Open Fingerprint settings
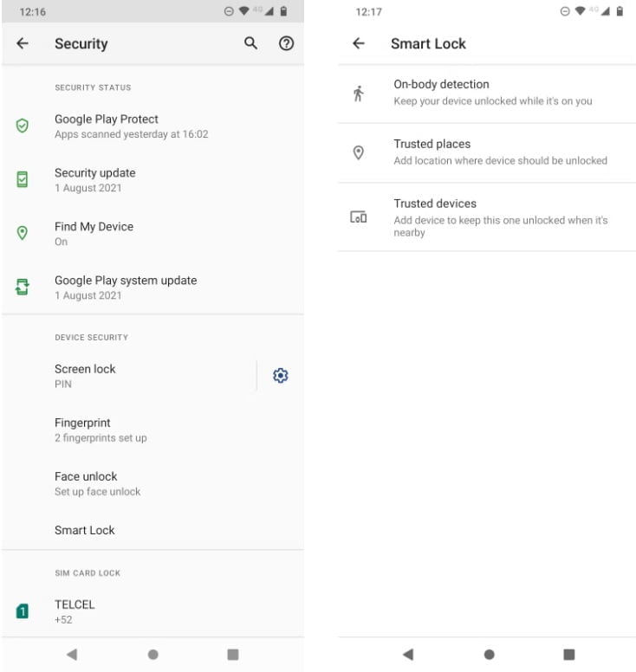Image resolution: width=636 pixels, height=672 pixels. [153, 430]
